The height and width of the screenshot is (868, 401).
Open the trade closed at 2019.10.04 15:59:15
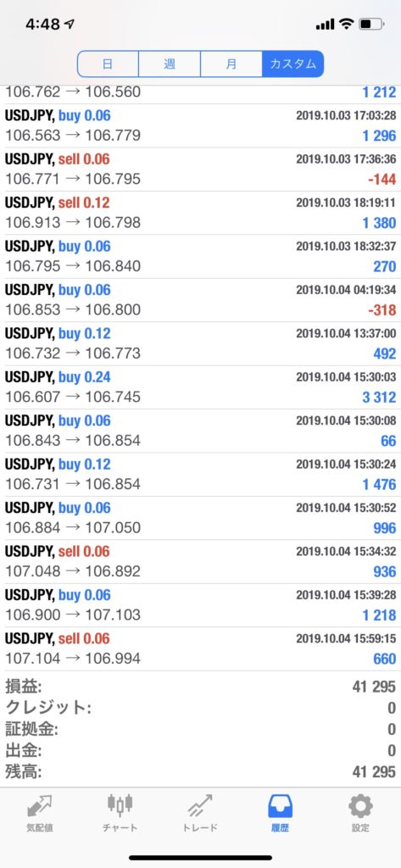click(200, 648)
